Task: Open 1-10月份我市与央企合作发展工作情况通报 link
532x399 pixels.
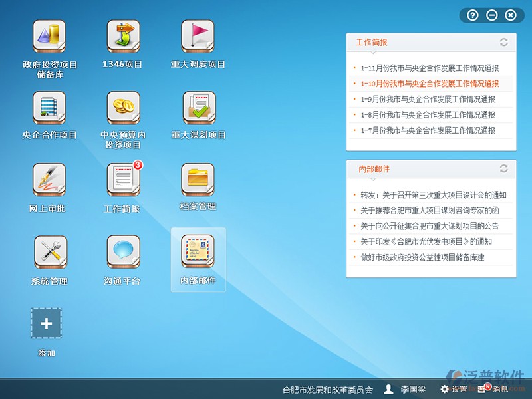Action: pyautogui.click(x=430, y=84)
